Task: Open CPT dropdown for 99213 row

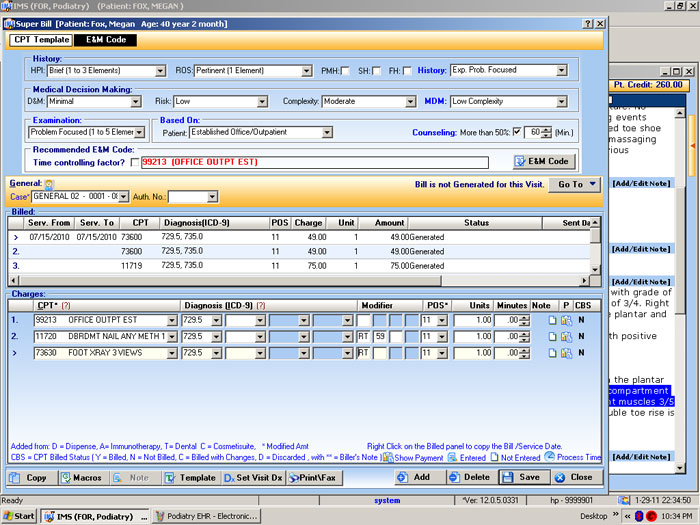Action: pos(172,320)
